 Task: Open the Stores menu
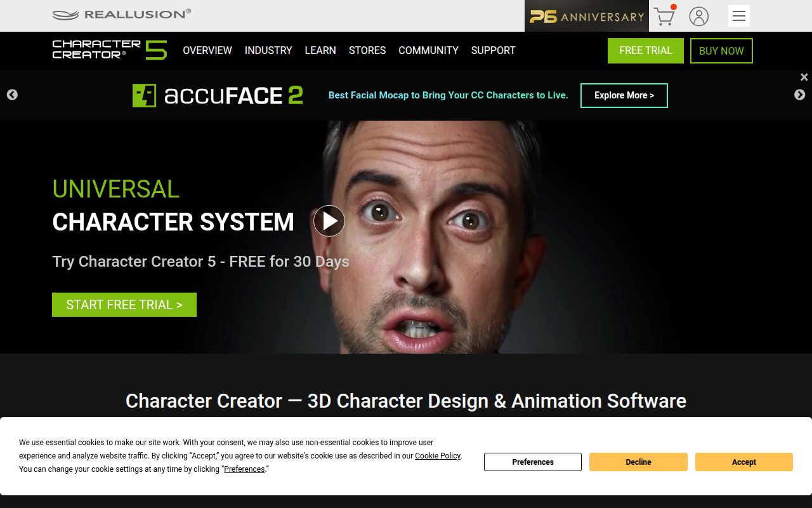pos(367,50)
